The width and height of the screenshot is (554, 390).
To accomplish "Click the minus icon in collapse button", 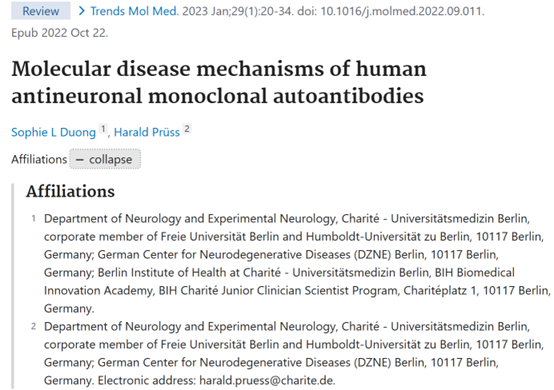I will tap(80, 160).
